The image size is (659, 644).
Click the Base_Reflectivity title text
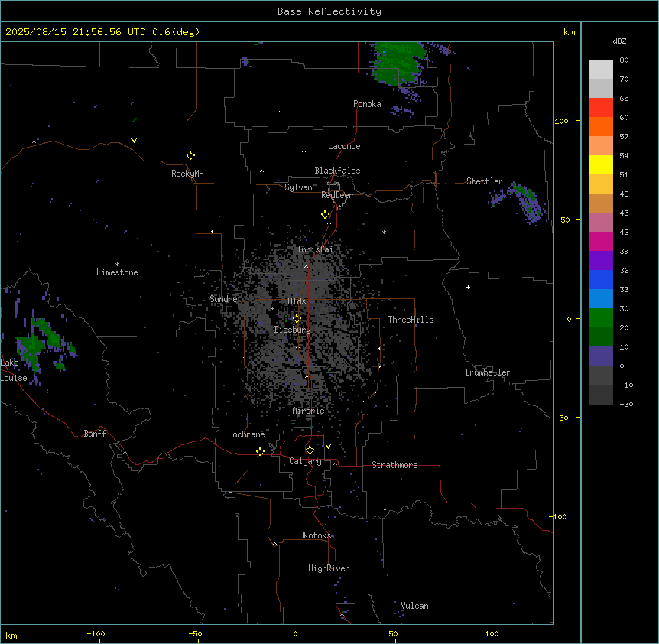pyautogui.click(x=329, y=11)
